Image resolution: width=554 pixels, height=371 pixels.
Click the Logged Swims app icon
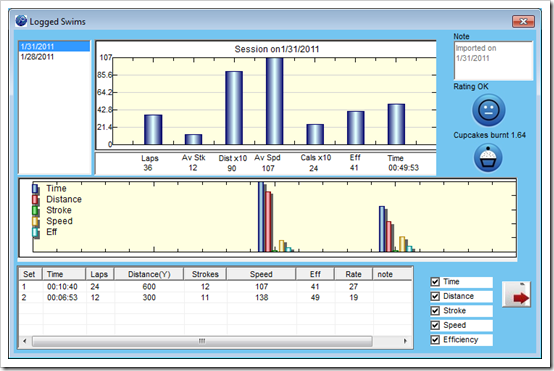click(21, 21)
